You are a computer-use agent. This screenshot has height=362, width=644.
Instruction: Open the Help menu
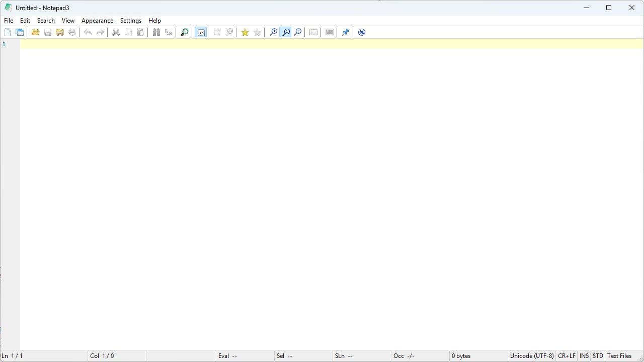pos(154,21)
